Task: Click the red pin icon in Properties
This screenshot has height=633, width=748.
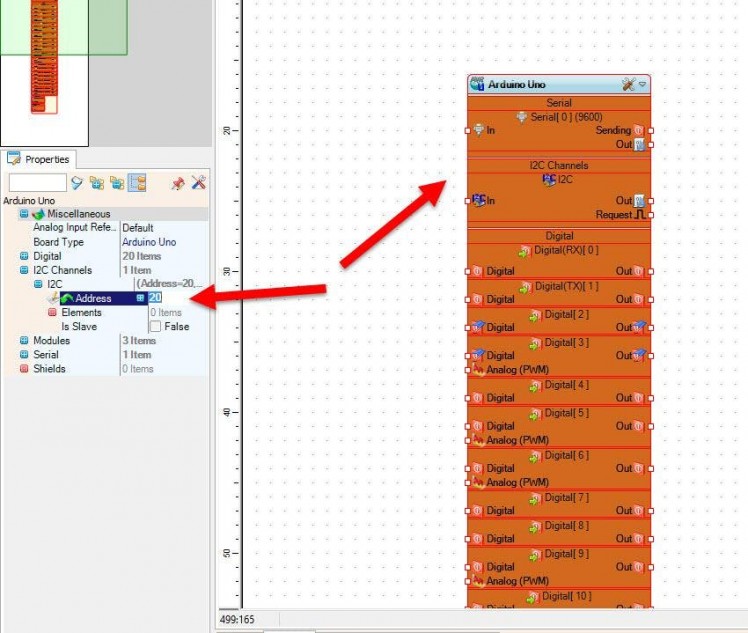Action: (178, 183)
